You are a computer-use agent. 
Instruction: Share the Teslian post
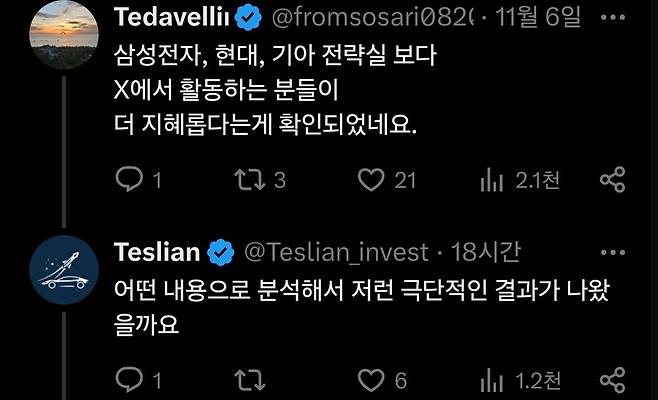612,380
